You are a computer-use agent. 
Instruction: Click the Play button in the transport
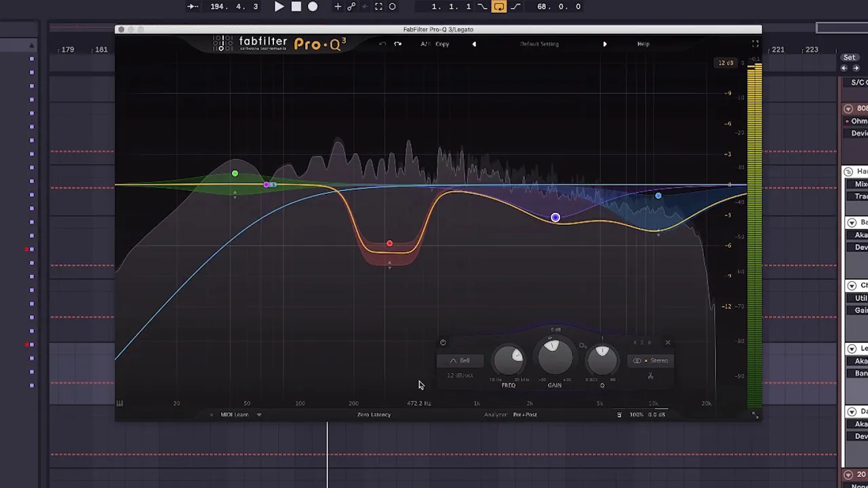coord(279,7)
